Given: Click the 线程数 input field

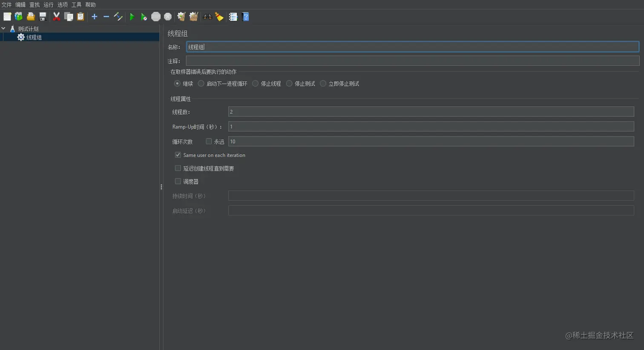Looking at the screenshot, I should (431, 112).
